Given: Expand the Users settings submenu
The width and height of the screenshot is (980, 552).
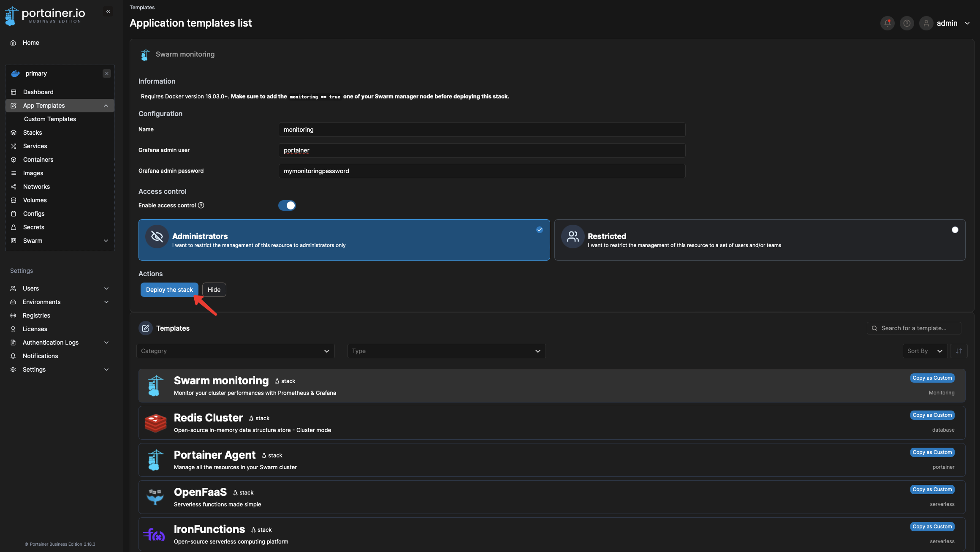Looking at the screenshot, I should click(106, 288).
